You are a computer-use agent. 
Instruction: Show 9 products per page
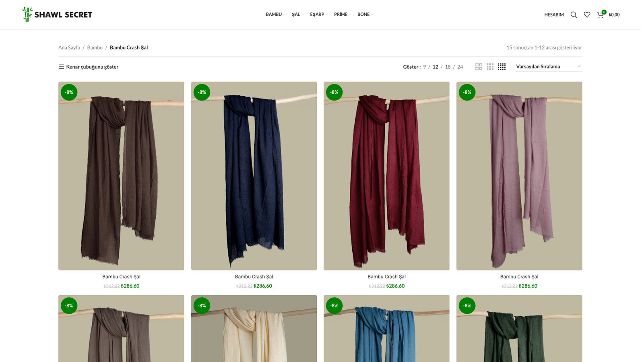click(424, 67)
